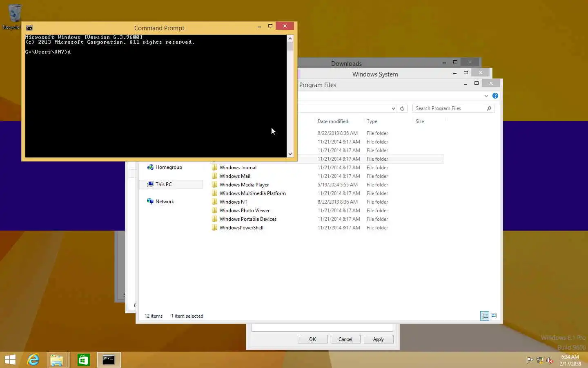The image size is (588, 368).
Task: Click the muted volume speaker tray icon
Action: 550,360
